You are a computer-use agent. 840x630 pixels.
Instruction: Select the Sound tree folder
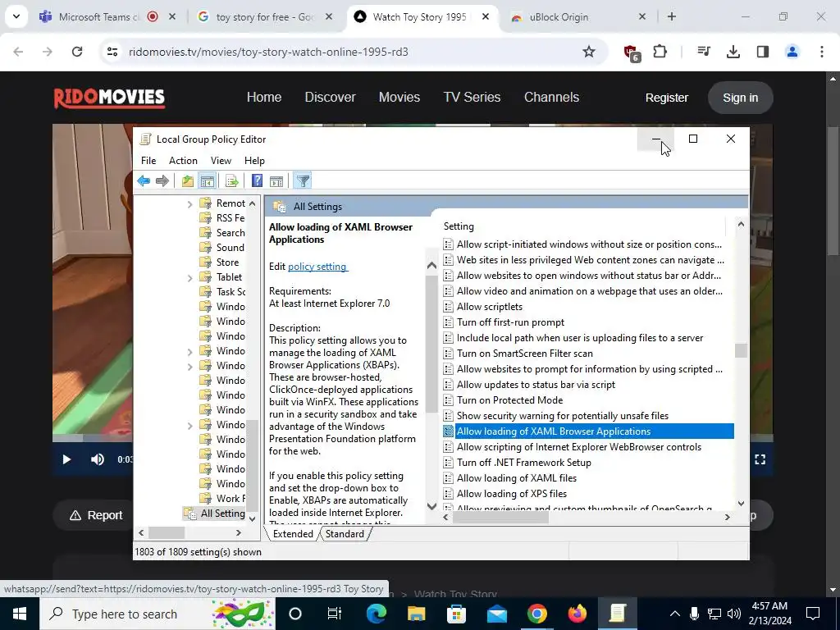(x=223, y=248)
